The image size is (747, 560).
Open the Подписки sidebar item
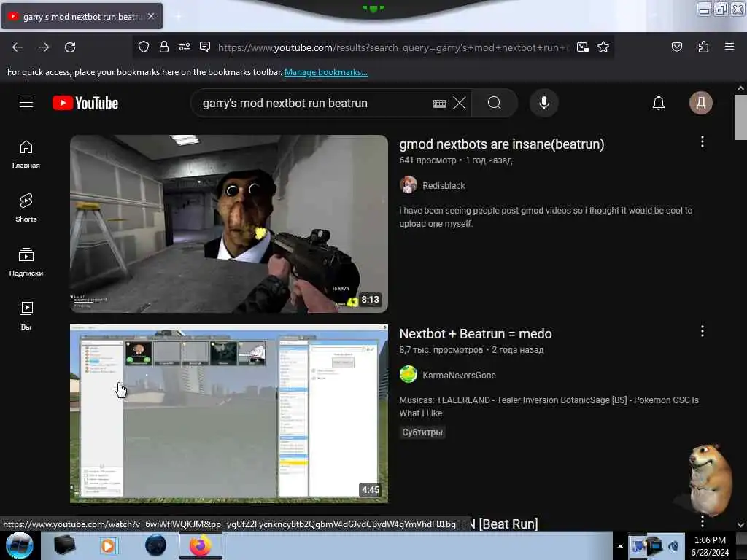[26, 262]
